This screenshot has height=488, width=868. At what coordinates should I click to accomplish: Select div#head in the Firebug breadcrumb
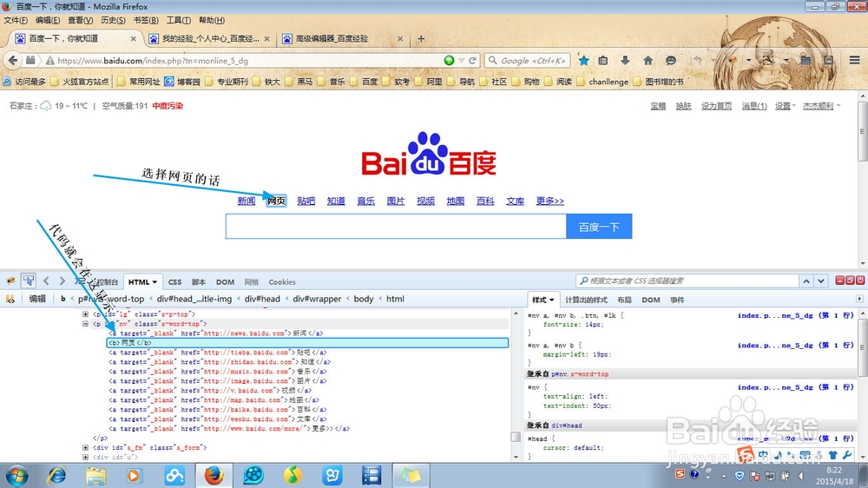[262, 299]
